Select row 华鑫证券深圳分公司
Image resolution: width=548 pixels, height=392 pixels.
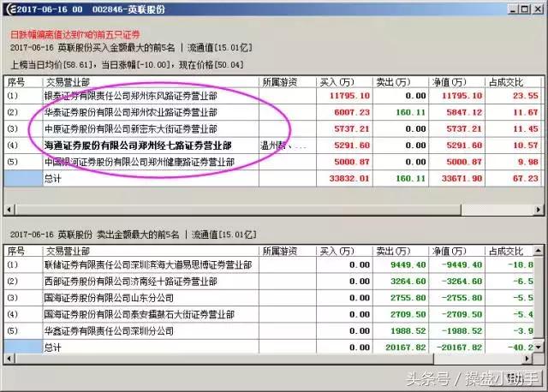coord(269,330)
